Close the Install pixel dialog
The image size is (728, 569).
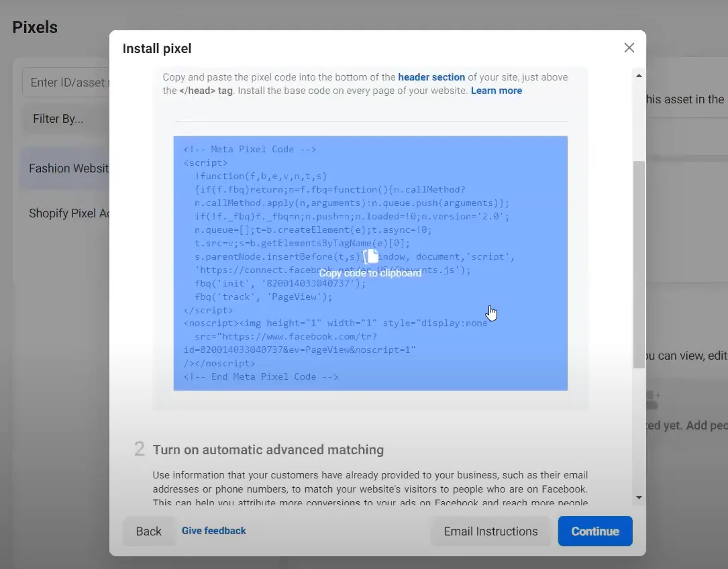pyautogui.click(x=629, y=48)
